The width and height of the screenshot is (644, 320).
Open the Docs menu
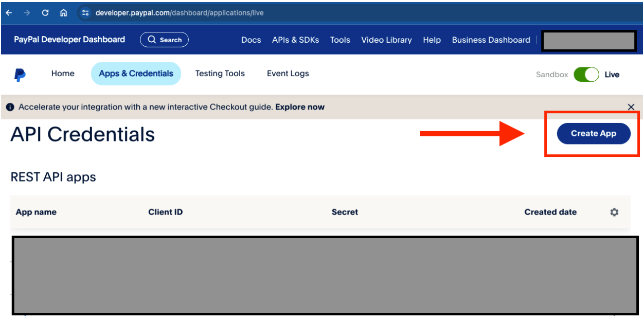coord(251,40)
